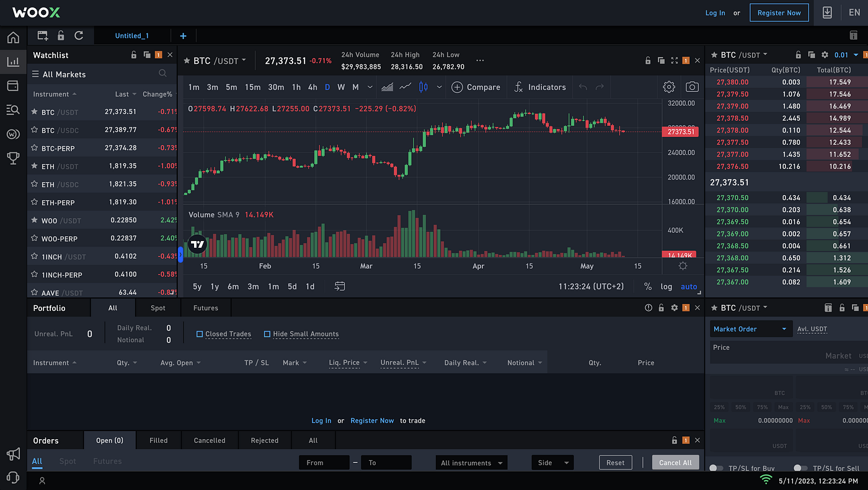This screenshot has width=868, height=490.
Task: Open the Portfolio panel settings gear
Action: (675, 308)
